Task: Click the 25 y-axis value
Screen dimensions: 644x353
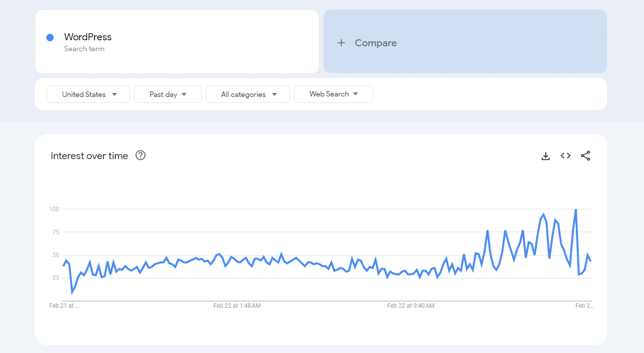Action: pos(56,278)
